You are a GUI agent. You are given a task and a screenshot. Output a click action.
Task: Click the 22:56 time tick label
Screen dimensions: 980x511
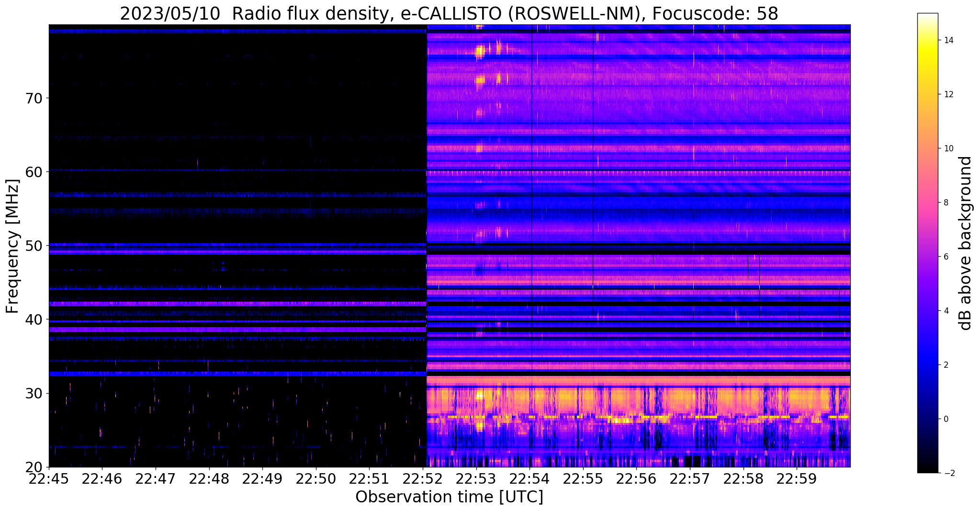click(636, 479)
